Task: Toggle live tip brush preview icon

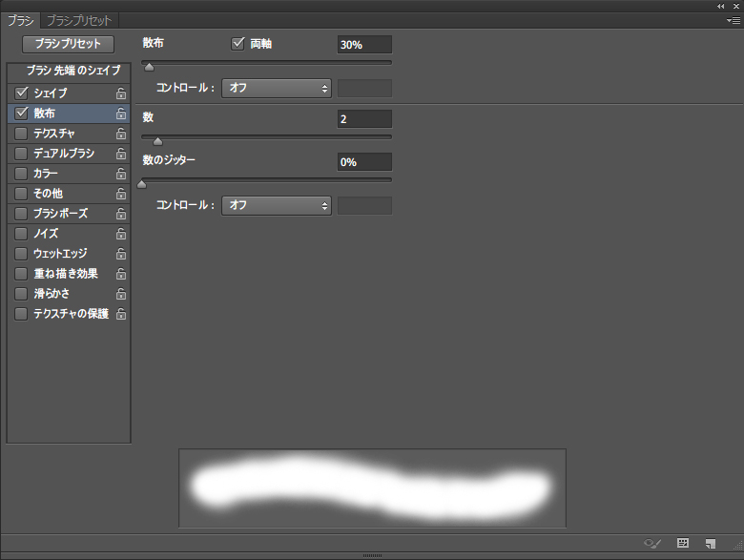Action: [x=652, y=544]
